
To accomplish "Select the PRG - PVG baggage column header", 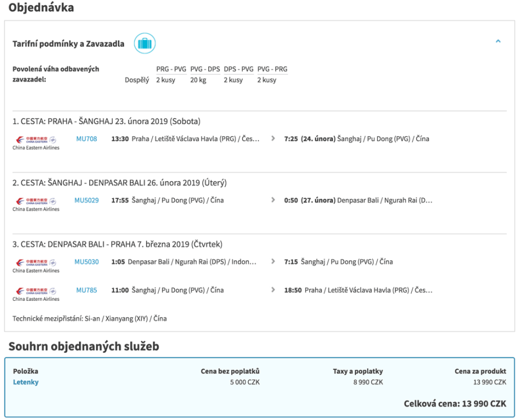I will coord(171,69).
